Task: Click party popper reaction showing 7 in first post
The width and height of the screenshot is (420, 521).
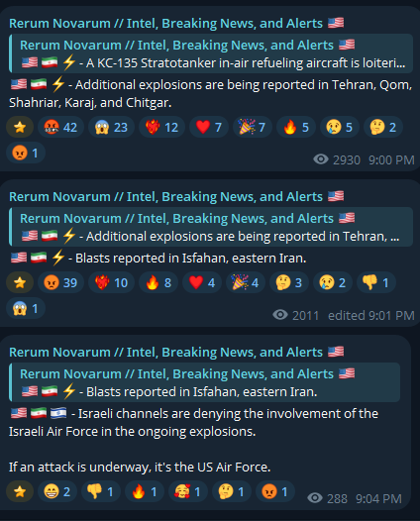Action: coord(252,127)
